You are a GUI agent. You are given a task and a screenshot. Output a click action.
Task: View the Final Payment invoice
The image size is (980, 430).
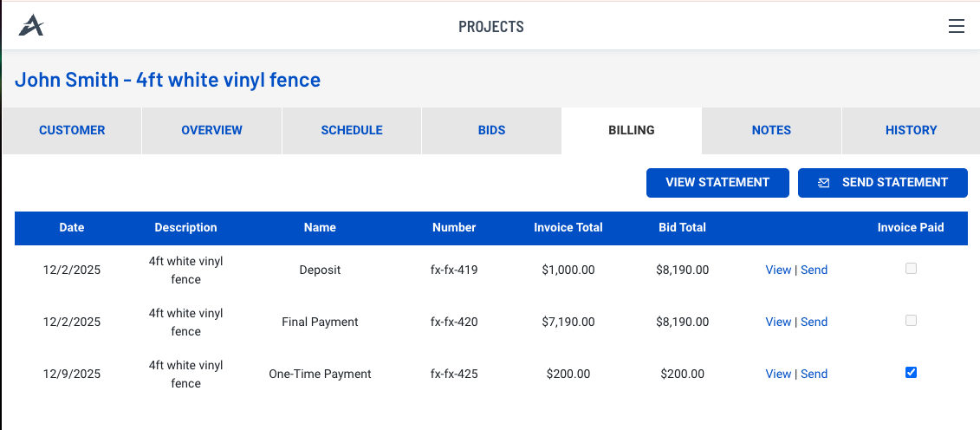778,322
